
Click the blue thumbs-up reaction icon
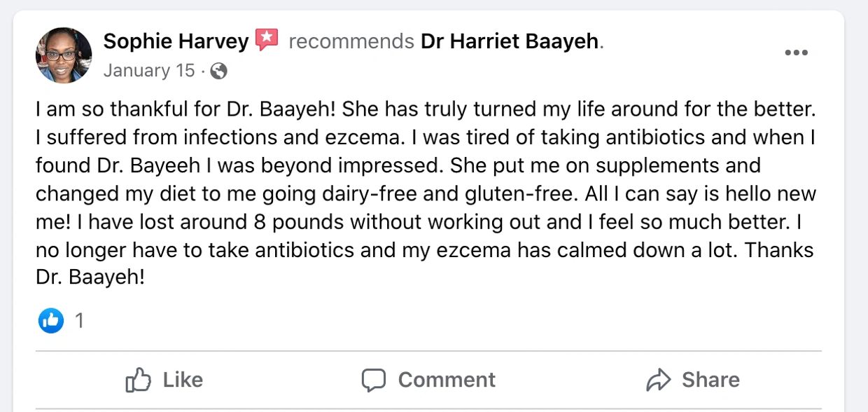pyautogui.click(x=51, y=321)
